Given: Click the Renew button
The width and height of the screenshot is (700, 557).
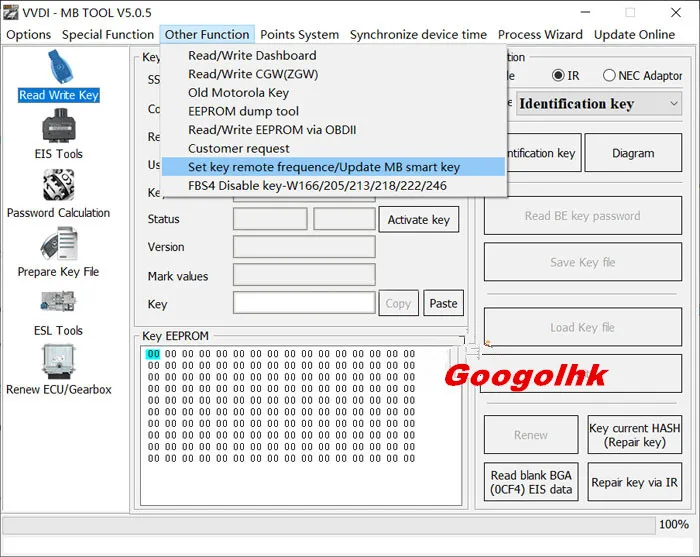Looking at the screenshot, I should pyautogui.click(x=531, y=435).
